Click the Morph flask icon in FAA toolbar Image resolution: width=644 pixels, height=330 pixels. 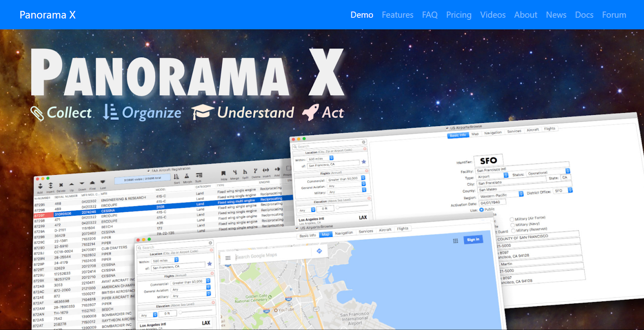click(x=187, y=176)
